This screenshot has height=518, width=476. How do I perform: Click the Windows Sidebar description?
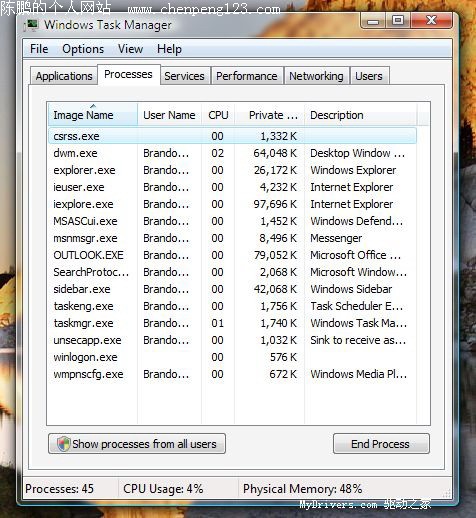[351, 289]
